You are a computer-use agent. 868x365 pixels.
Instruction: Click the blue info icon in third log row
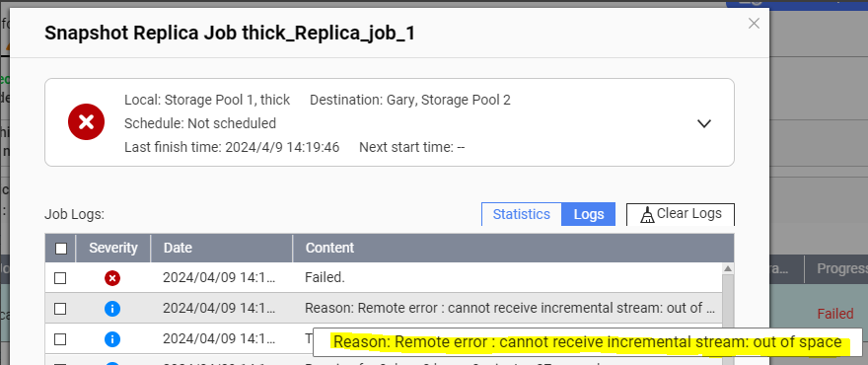pos(112,339)
